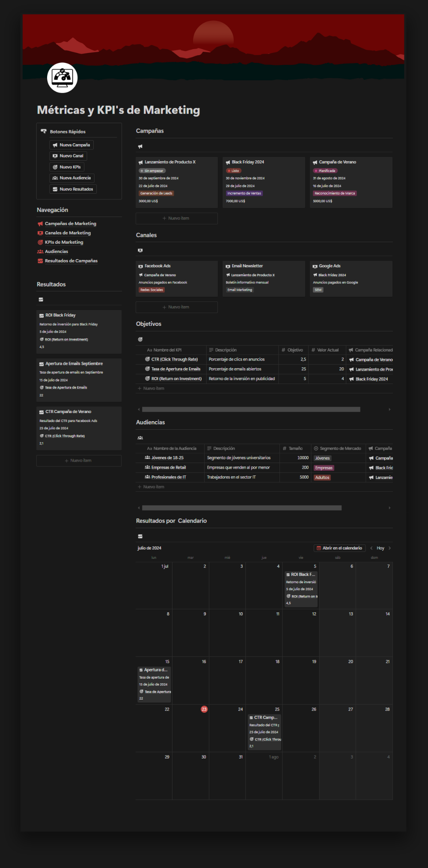Screen dimensions: 428x868
Task: Go to previous month with left chevron
Action: pos(371,548)
